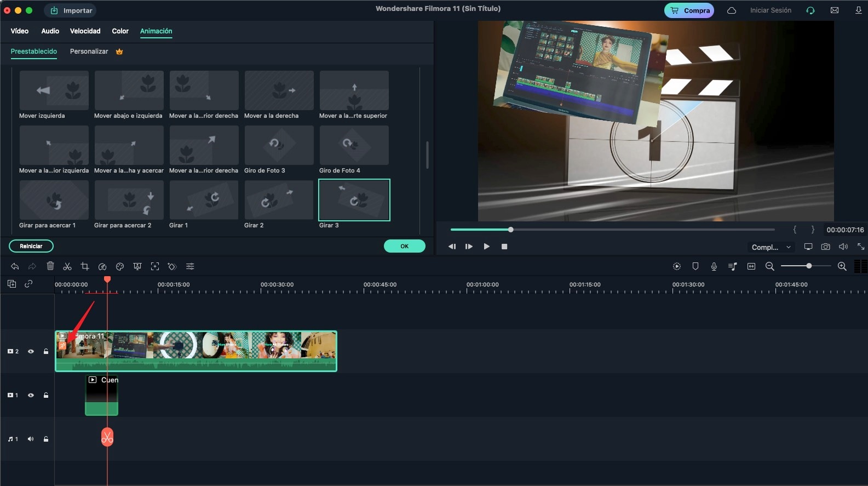Toggle the auto ripple link icon
Image resolution: width=868 pixels, height=486 pixels.
pos(28,284)
